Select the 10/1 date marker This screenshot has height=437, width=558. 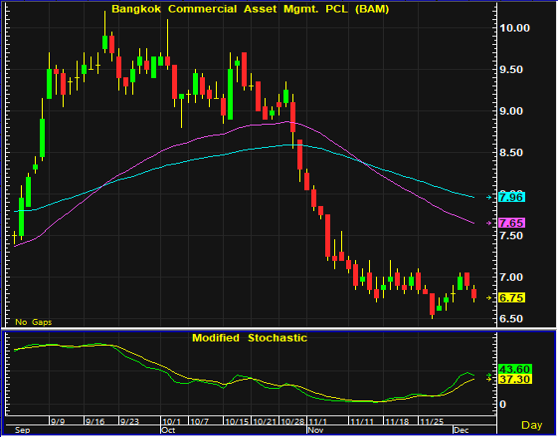coord(172,422)
